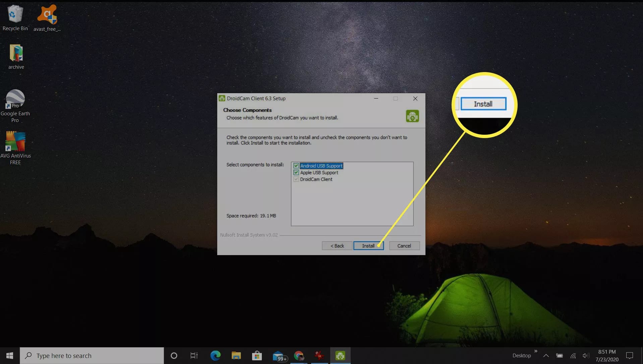Open the clock showing 8:51 PM
This screenshot has height=364, width=643.
point(607,356)
